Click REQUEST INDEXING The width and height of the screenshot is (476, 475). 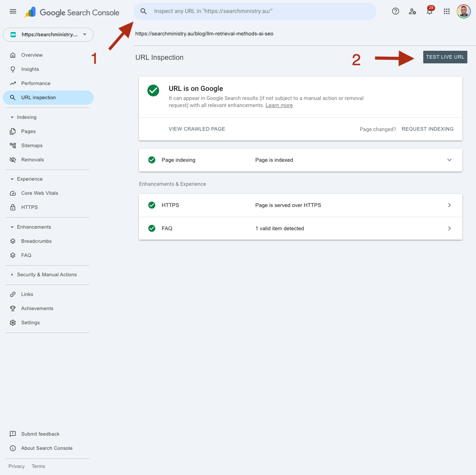(428, 129)
